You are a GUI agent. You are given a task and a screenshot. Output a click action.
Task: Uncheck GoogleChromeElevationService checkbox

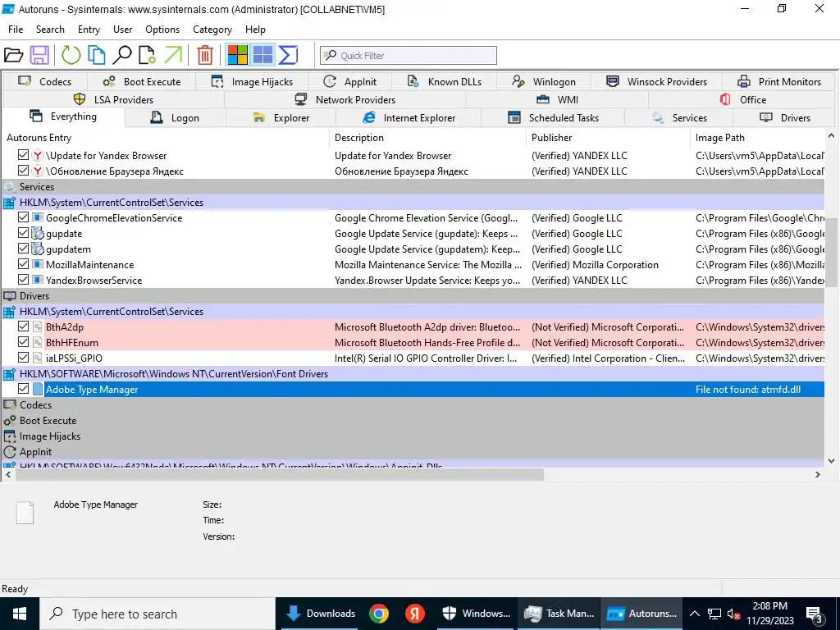pyautogui.click(x=23, y=217)
